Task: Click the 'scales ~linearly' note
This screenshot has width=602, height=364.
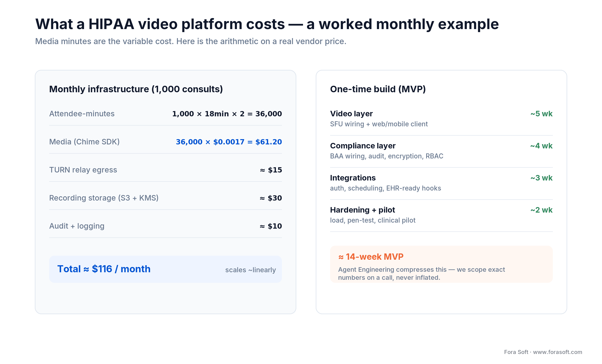Action: (251, 270)
